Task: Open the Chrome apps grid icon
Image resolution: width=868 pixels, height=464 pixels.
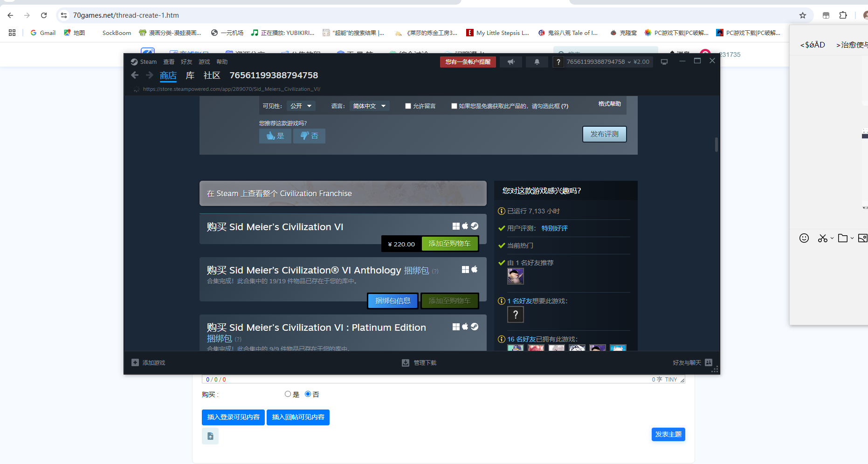Action: (x=12, y=33)
